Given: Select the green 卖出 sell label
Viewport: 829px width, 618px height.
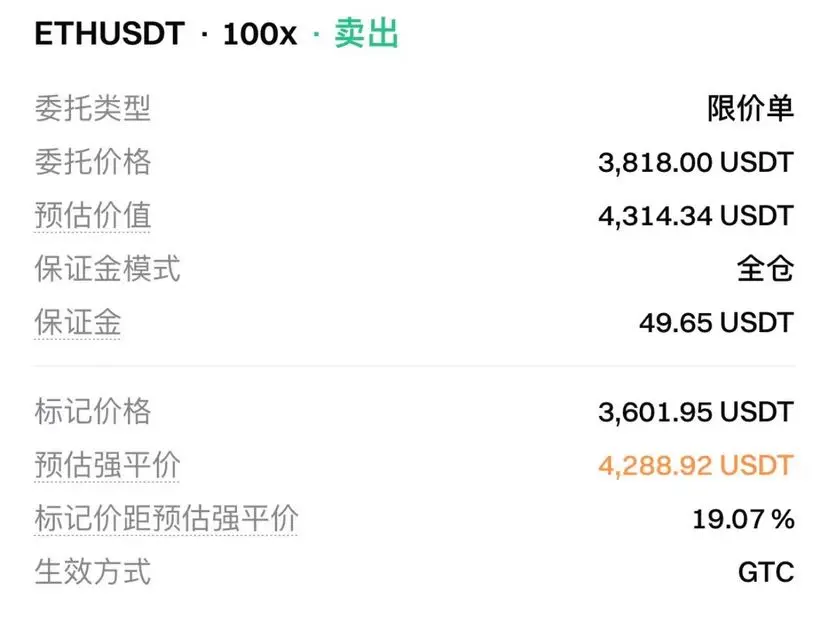Looking at the screenshot, I should [366, 33].
